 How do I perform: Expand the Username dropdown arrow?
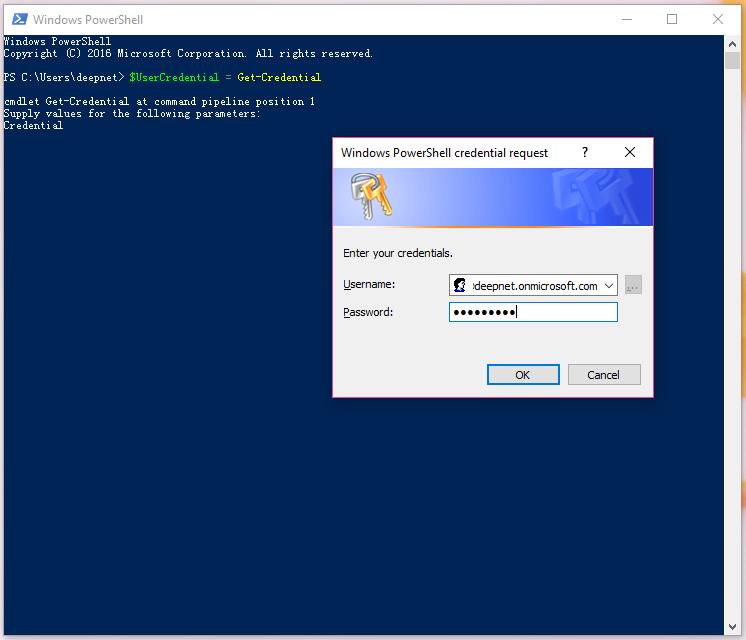[x=609, y=286]
